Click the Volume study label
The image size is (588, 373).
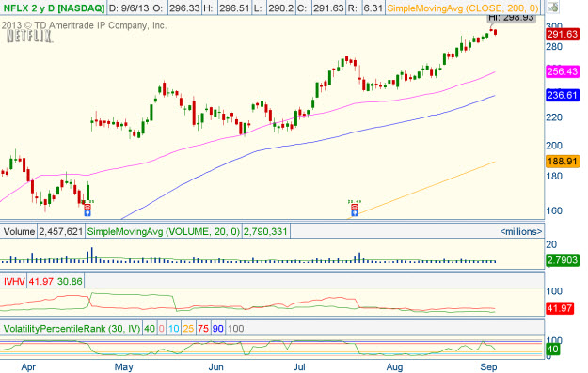pyautogui.click(x=19, y=231)
